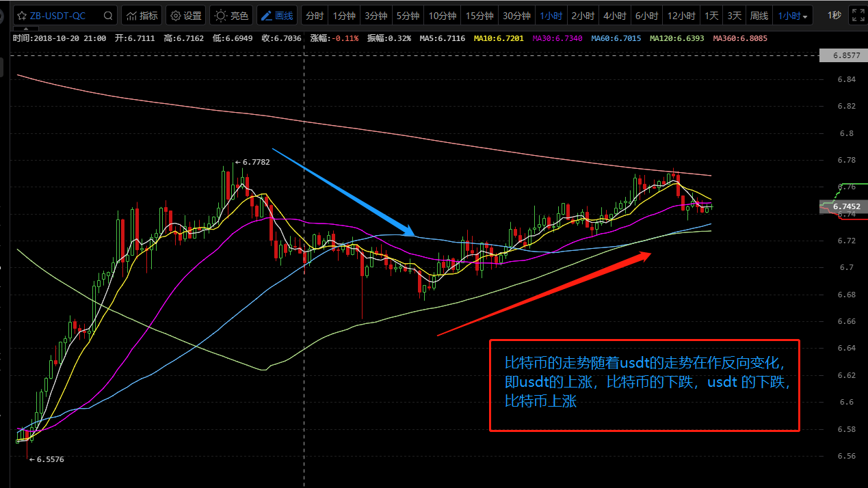
Task: Click the 振幅:0.32% amplitude value
Action: click(x=389, y=38)
